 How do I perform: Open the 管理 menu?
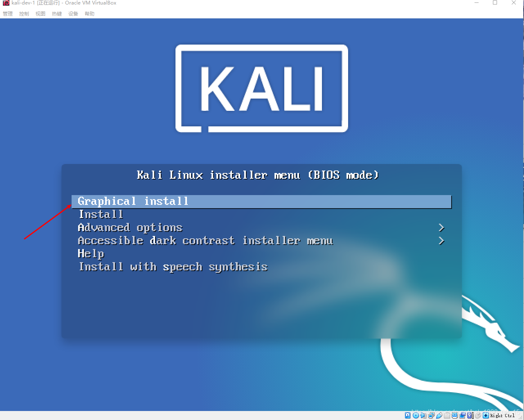point(8,13)
